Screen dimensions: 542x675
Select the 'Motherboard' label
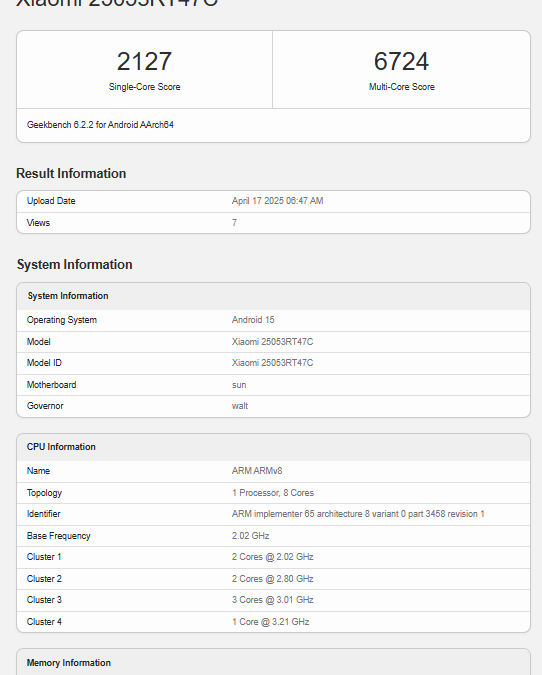[51, 385]
